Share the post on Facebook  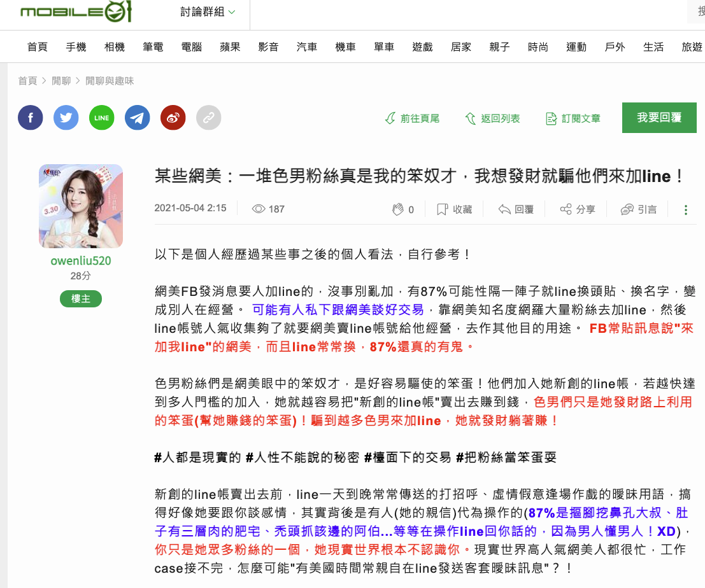click(x=30, y=118)
